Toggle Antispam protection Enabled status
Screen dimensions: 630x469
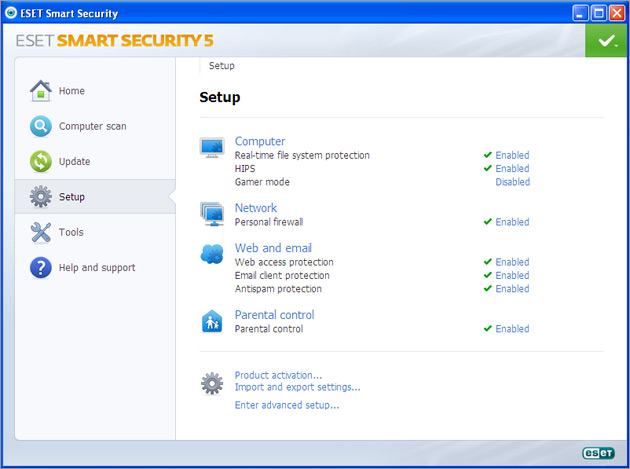click(512, 289)
